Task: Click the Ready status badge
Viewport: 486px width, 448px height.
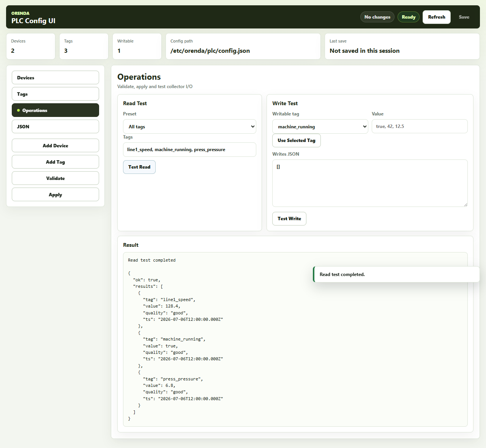Action: click(x=409, y=17)
